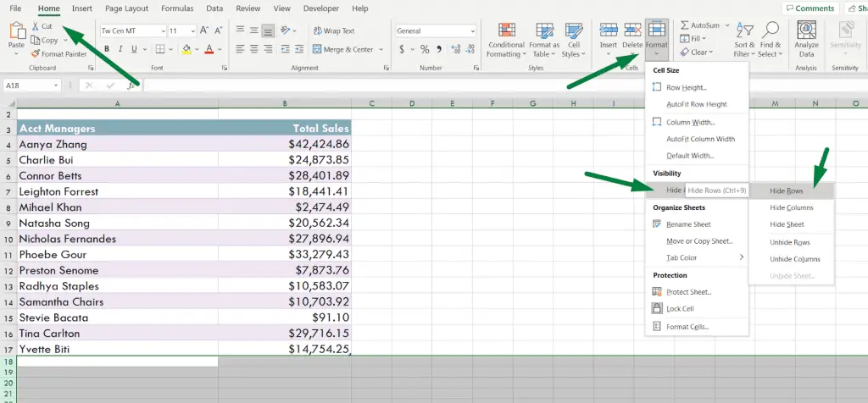Click the Insert cells icon

tap(609, 30)
